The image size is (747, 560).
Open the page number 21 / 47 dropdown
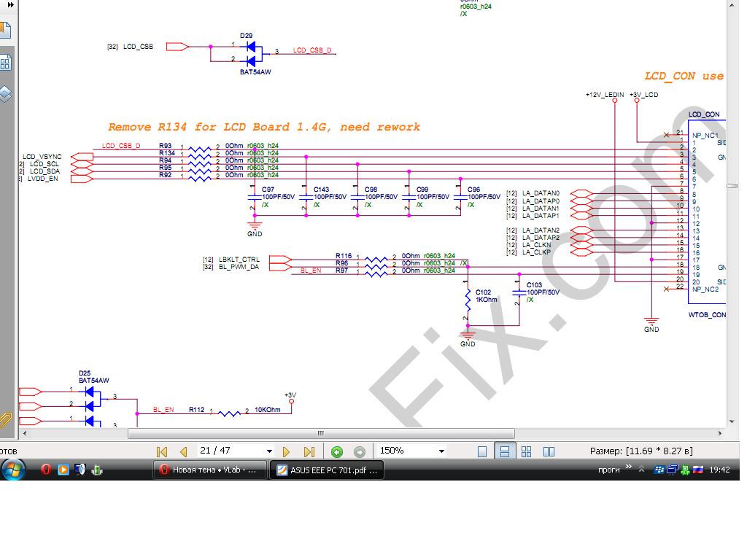pos(269,451)
